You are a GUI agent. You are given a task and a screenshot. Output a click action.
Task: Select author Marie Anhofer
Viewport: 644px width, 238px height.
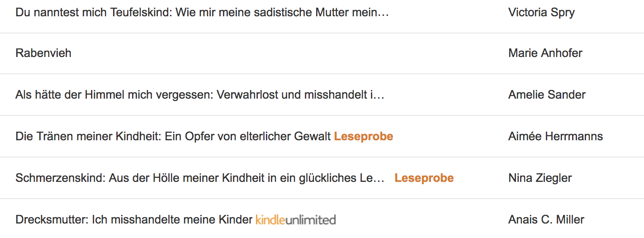coord(545,53)
